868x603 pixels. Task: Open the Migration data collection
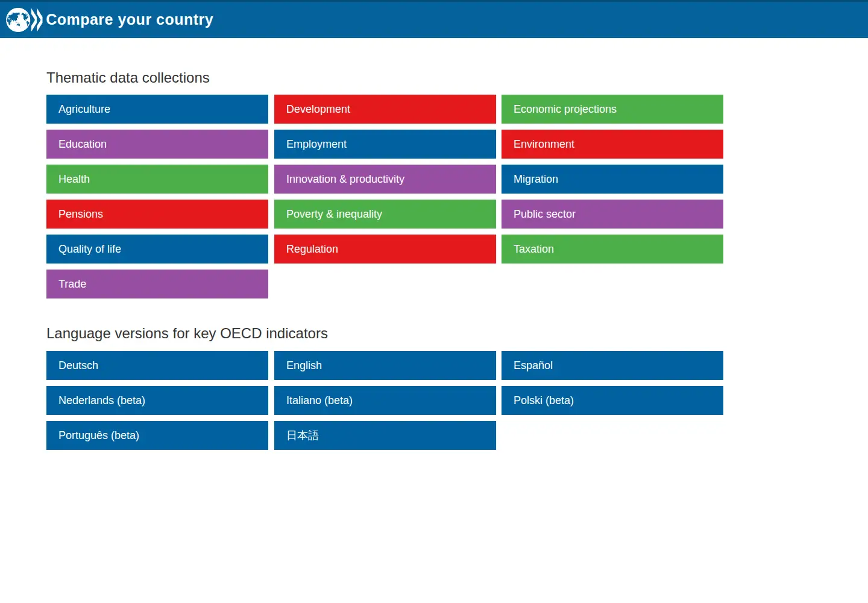click(612, 179)
